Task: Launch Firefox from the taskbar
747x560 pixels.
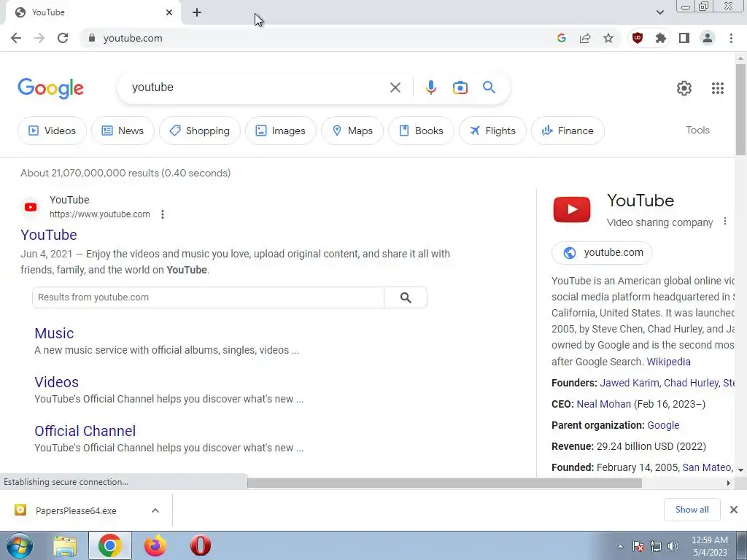Action: (155, 545)
